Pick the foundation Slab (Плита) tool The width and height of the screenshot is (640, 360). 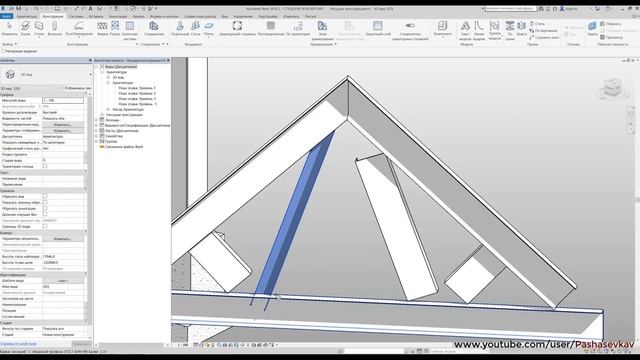(x=209, y=29)
